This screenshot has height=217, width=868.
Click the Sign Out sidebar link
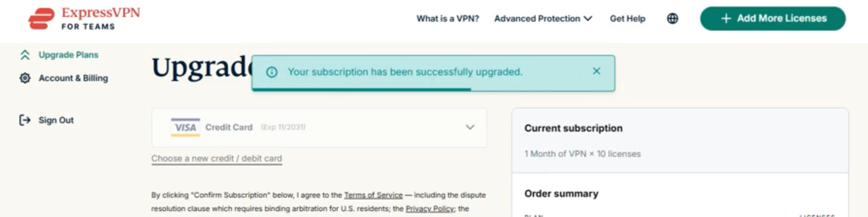(56, 120)
